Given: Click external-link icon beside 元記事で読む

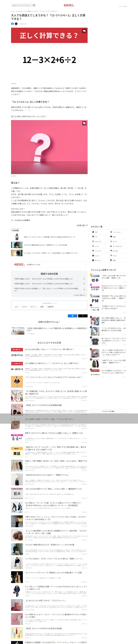Looking at the screenshot, I should (87, 225).
